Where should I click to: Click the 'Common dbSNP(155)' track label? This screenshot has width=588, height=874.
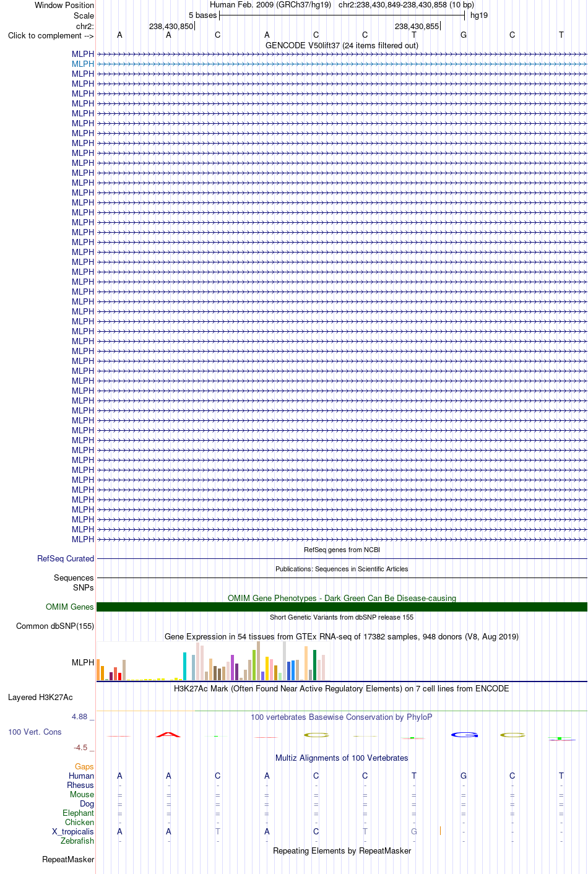[x=55, y=626]
